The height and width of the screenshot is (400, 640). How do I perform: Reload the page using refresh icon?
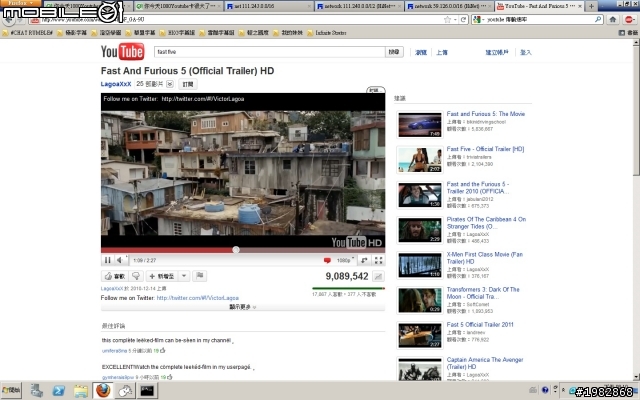[x=463, y=19]
